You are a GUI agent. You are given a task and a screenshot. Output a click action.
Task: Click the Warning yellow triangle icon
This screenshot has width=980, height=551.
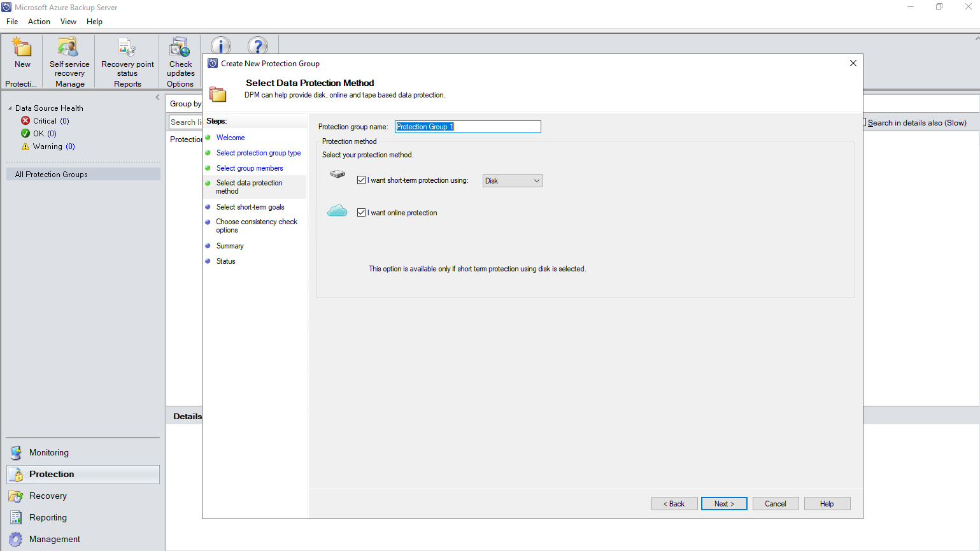pyautogui.click(x=25, y=146)
